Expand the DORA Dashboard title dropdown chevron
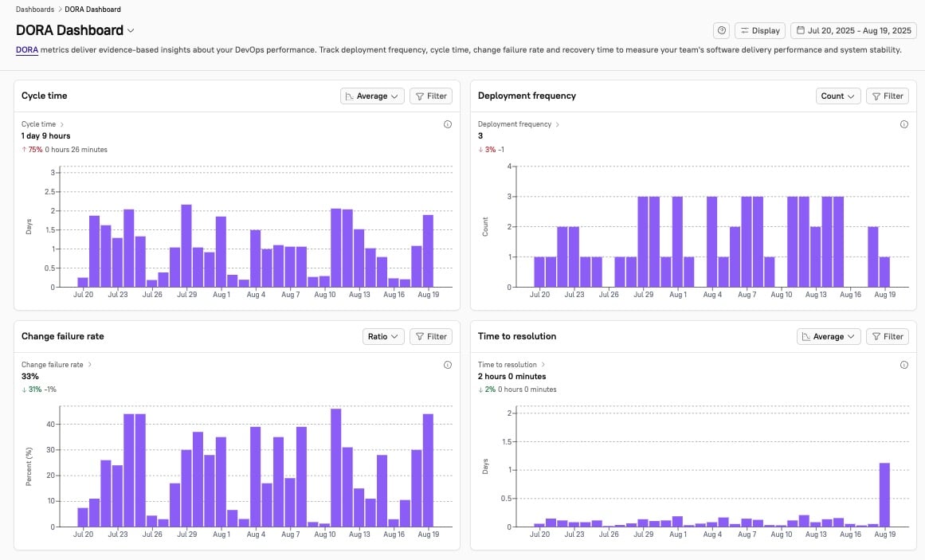Screen dimensions: 925x560 pos(131,31)
